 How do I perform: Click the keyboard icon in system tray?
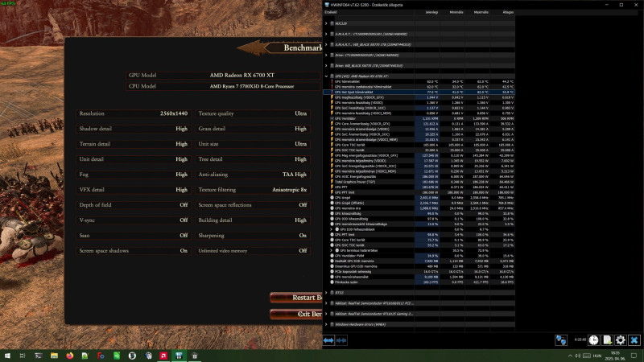(x=587, y=356)
